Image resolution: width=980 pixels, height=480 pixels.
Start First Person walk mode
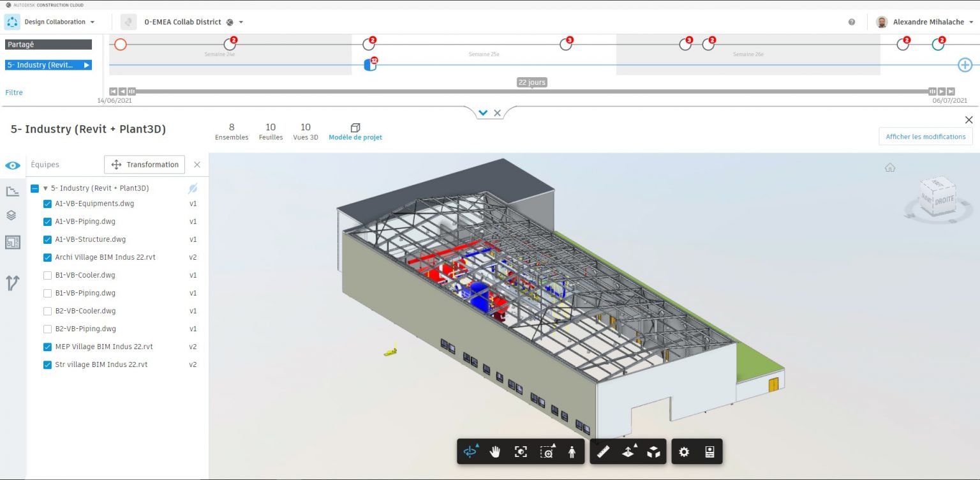(572, 452)
